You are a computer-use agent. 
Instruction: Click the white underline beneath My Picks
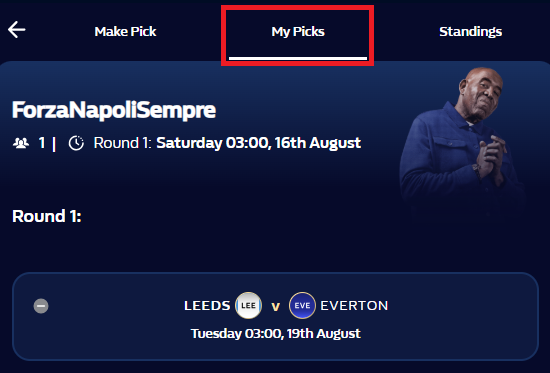click(x=298, y=58)
